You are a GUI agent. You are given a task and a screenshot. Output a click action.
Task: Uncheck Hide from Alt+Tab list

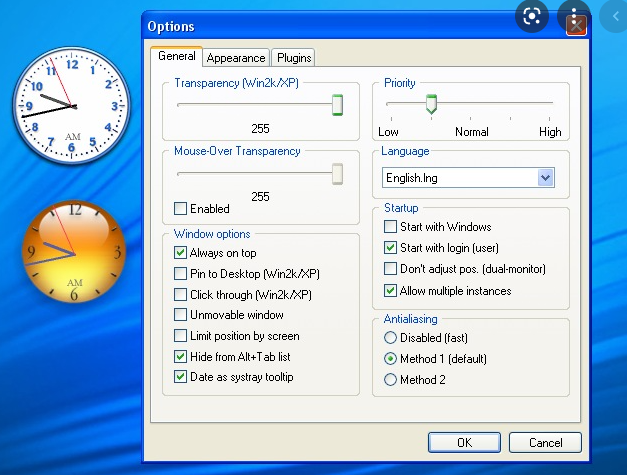point(180,357)
